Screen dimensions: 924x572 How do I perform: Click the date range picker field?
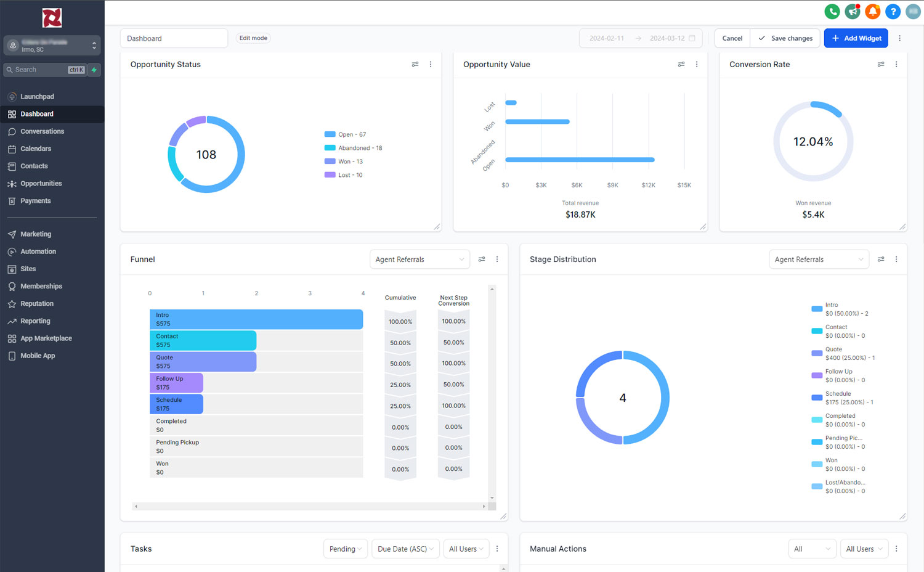point(641,38)
